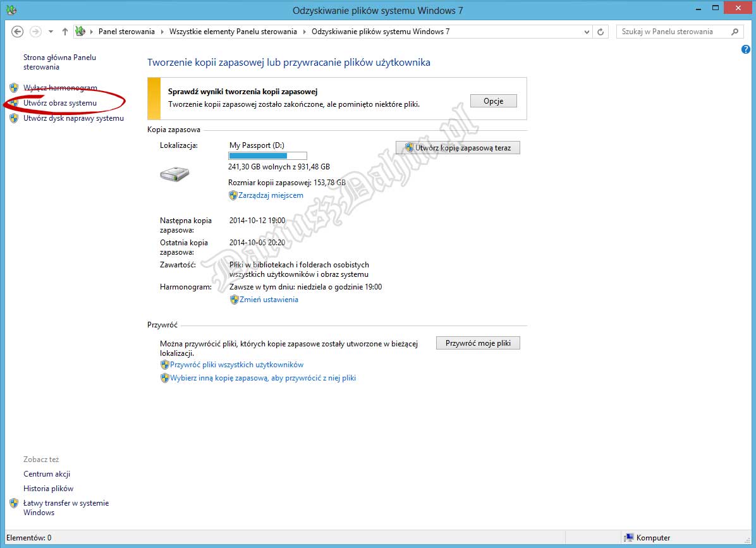Click the search magnifier icon

tap(735, 32)
